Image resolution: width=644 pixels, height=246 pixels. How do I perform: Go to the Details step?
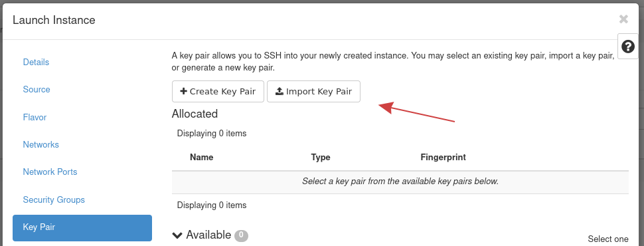[36, 62]
